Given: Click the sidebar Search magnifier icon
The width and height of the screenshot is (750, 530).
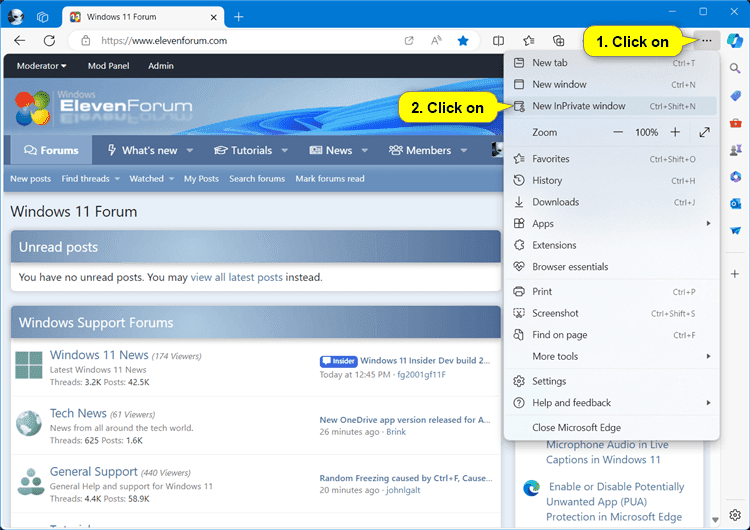Looking at the screenshot, I should (x=735, y=68).
